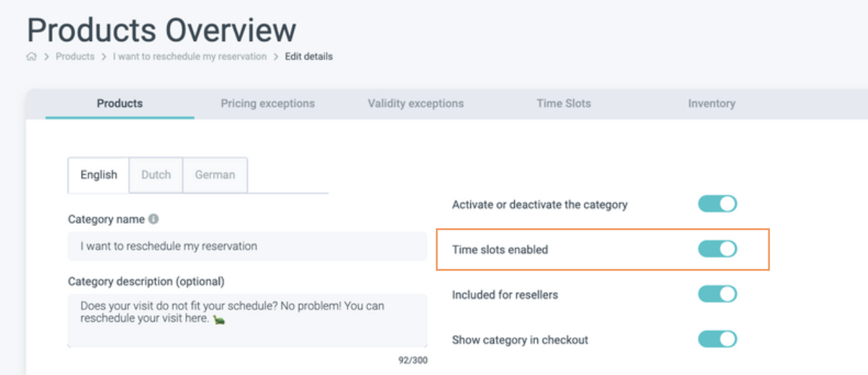Toggle Show category in checkout switch
Screen dimensions: 868x375
point(717,339)
